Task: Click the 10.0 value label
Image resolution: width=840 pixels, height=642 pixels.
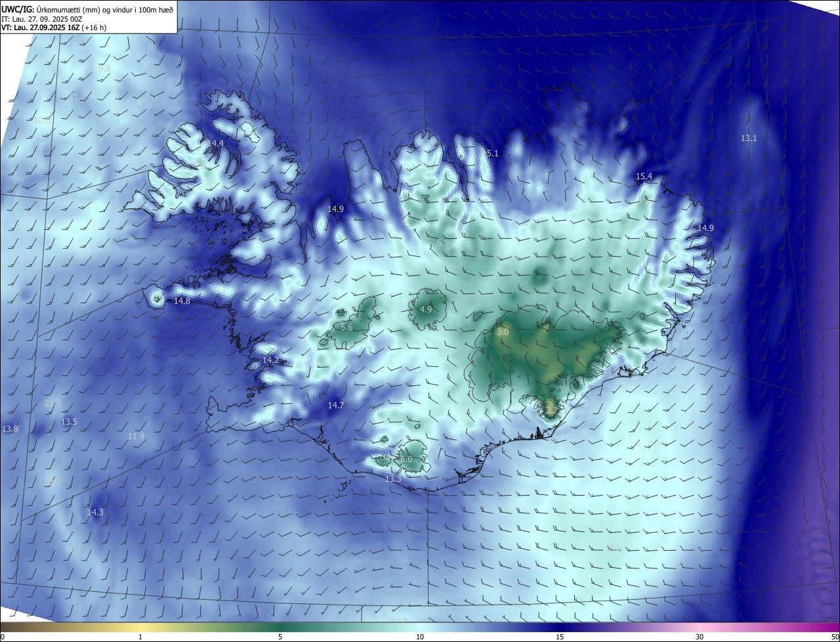Action: point(42,120)
